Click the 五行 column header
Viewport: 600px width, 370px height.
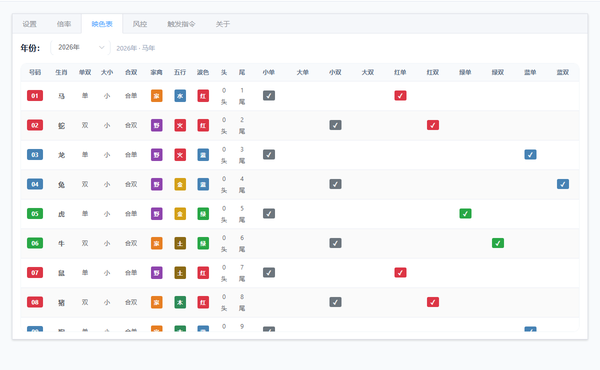pyautogui.click(x=180, y=72)
